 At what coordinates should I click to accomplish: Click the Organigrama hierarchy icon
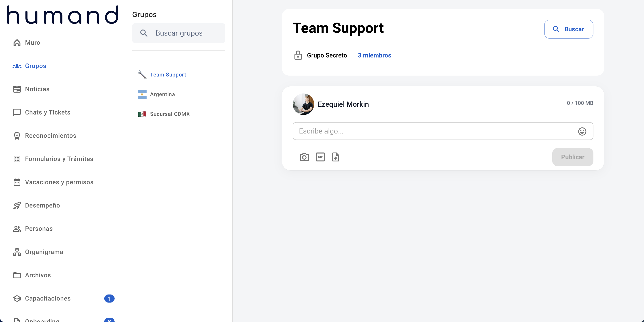(x=17, y=252)
